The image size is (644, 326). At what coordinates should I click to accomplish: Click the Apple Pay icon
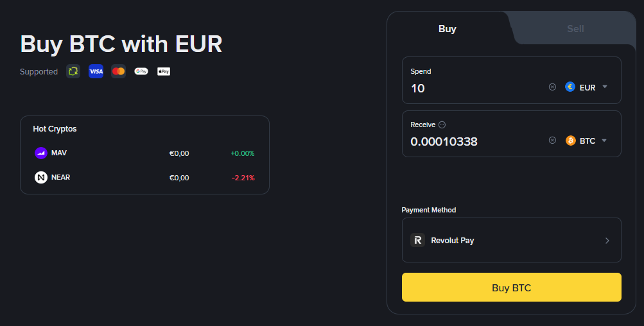click(164, 71)
